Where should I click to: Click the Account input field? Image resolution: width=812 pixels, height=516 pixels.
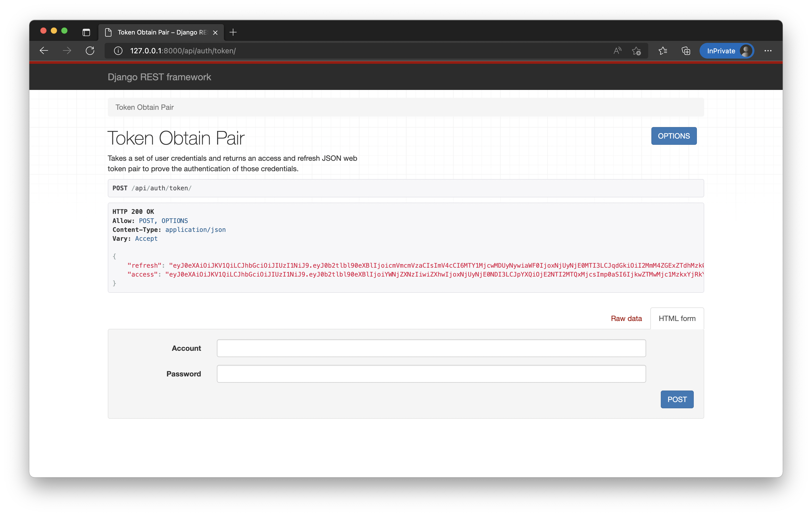pos(431,348)
